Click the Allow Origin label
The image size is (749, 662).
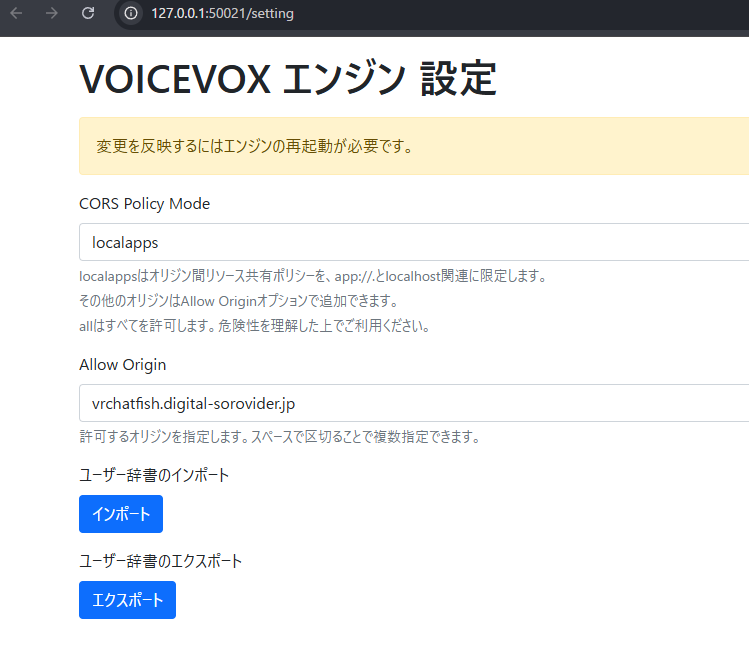click(x=123, y=365)
